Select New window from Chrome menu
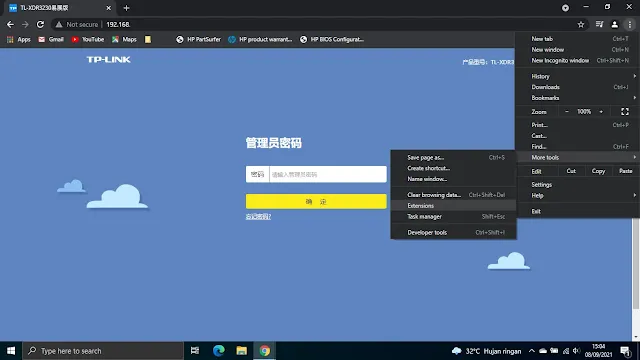The width and height of the screenshot is (640, 360). [578, 49]
